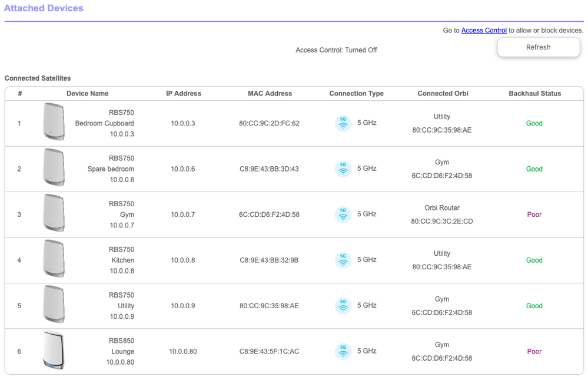Click the Backhaul Status column header
The image size is (588, 386).
(x=535, y=94)
